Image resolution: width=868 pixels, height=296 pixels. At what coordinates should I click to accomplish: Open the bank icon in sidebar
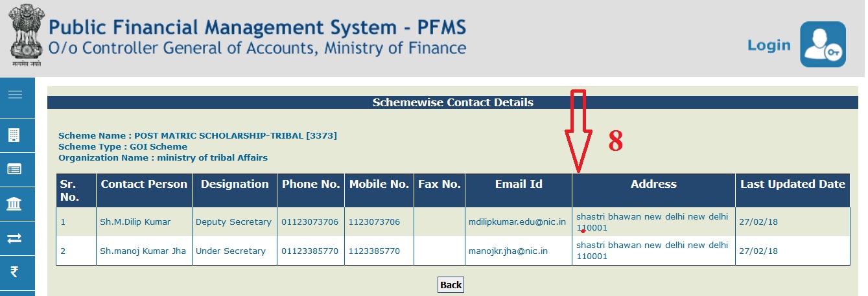(x=14, y=204)
